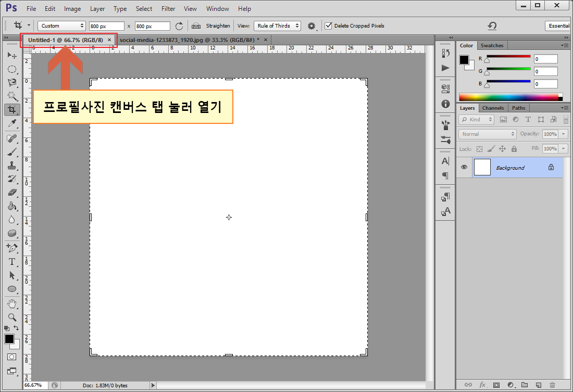Change screen mode from toolbox

pyautogui.click(x=11, y=371)
